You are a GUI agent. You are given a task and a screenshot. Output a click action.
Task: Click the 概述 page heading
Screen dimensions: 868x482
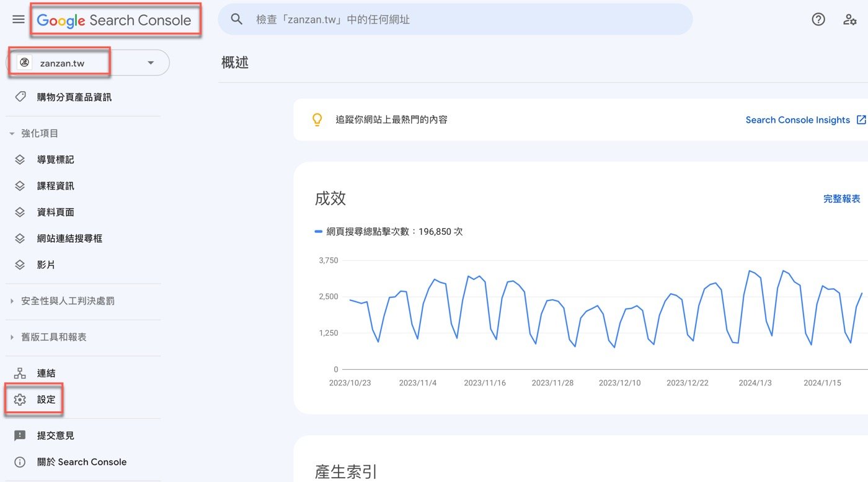(x=235, y=63)
